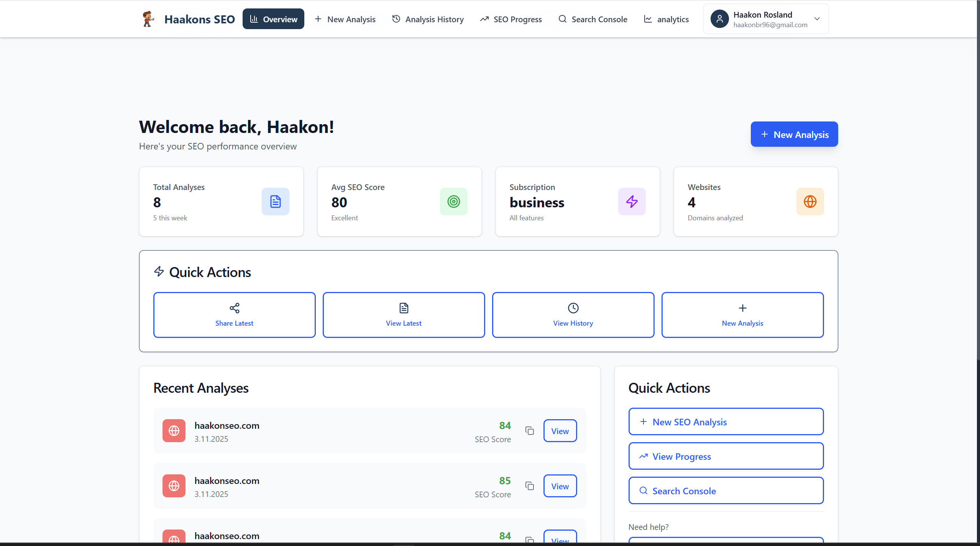
Task: Switch to the Overview tab
Action: tap(273, 18)
